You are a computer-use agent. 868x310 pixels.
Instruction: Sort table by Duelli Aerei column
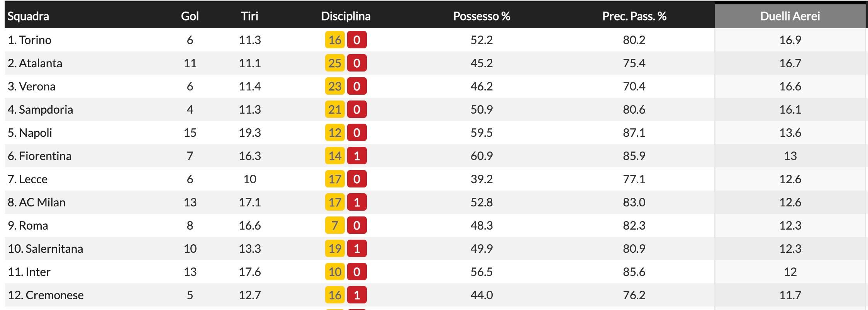pyautogui.click(x=790, y=16)
